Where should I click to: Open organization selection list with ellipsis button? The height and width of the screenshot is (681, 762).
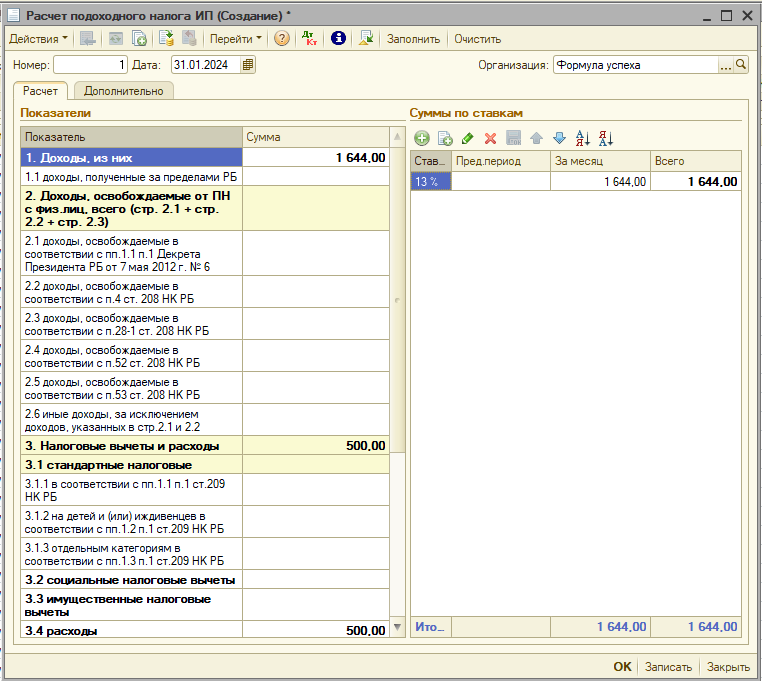pos(726,65)
